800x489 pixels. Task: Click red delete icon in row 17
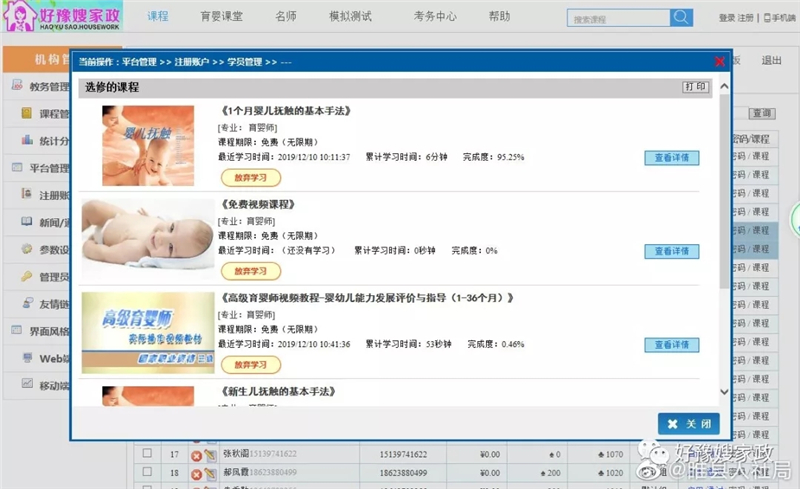tap(196, 455)
